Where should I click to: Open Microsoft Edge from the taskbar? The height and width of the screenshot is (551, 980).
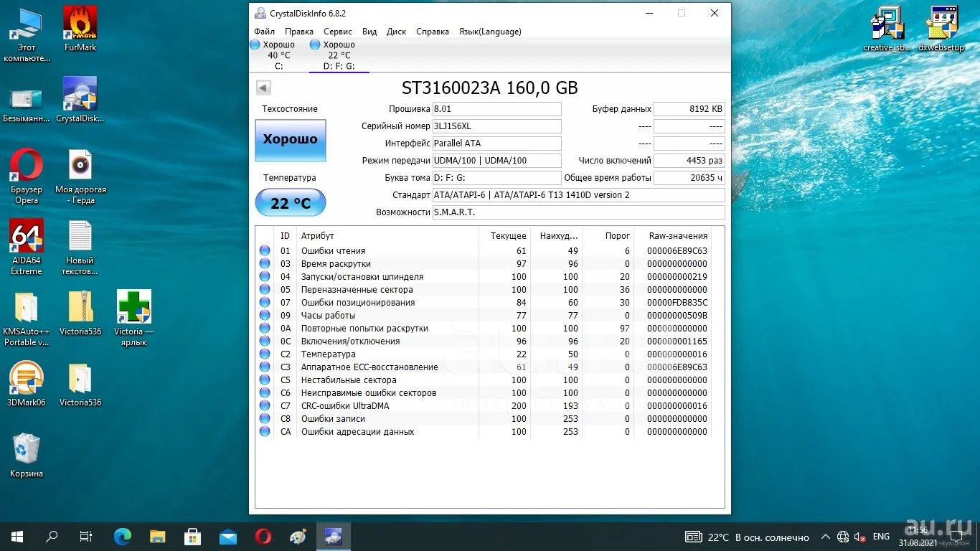123,536
